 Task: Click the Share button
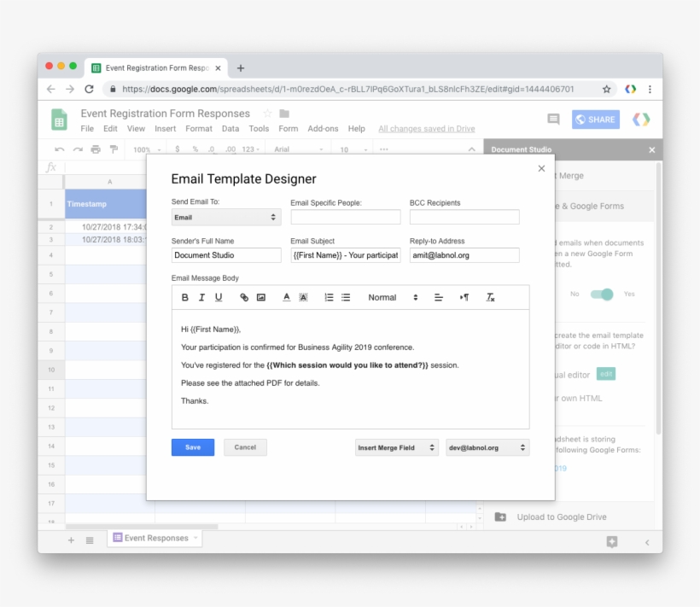[x=595, y=120]
